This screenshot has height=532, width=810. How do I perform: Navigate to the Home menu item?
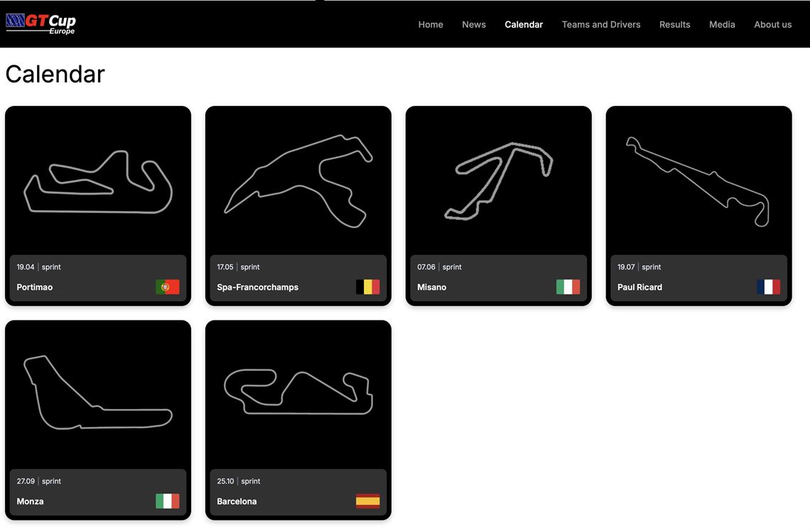point(431,24)
